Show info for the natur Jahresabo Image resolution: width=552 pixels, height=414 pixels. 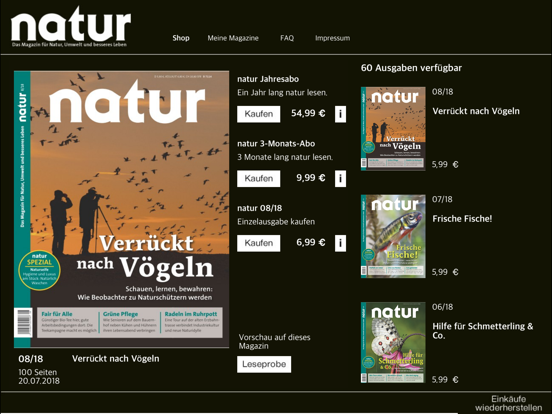(x=340, y=114)
